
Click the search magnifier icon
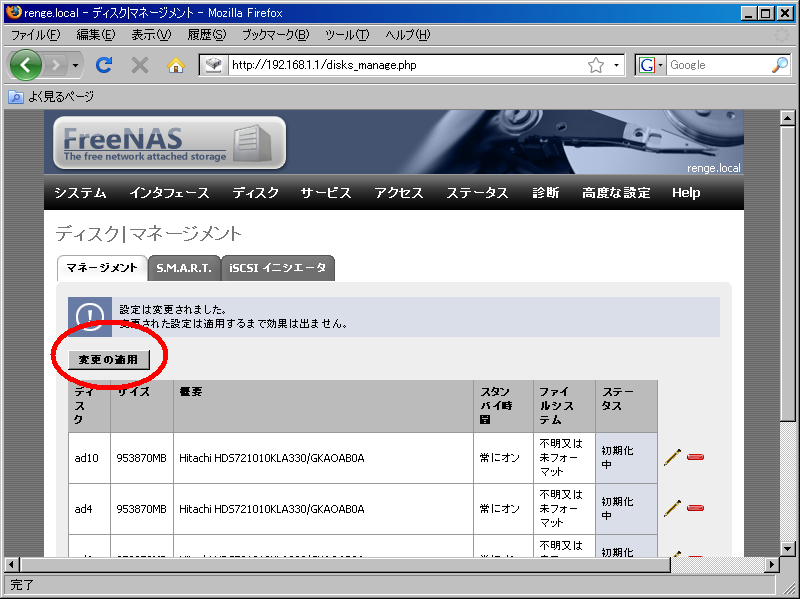pos(780,65)
